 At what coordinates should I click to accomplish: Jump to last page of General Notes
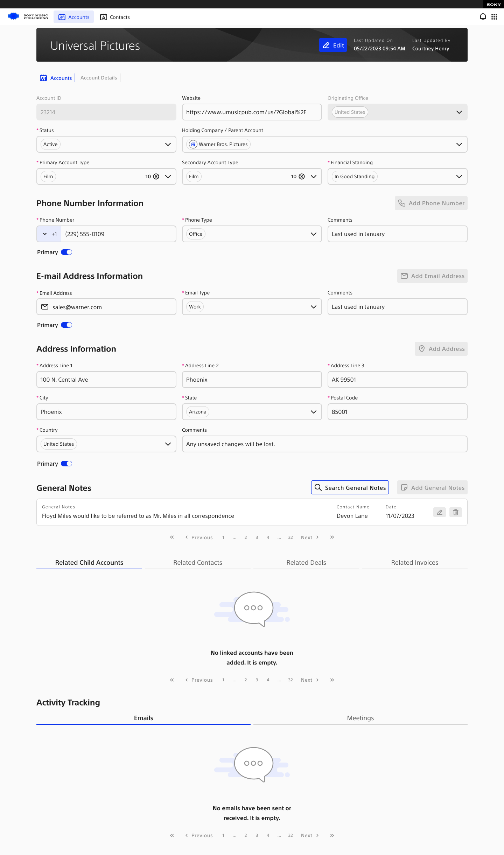[x=332, y=537]
